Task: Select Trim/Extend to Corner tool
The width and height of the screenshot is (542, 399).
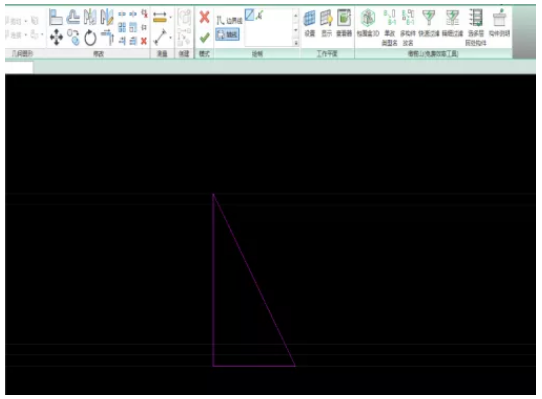Action: coord(107,37)
